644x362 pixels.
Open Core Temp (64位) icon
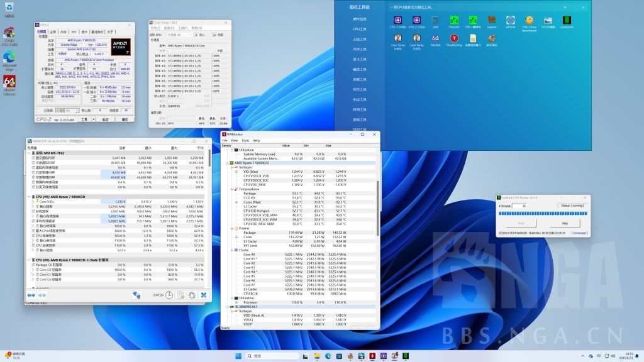tap(397, 38)
